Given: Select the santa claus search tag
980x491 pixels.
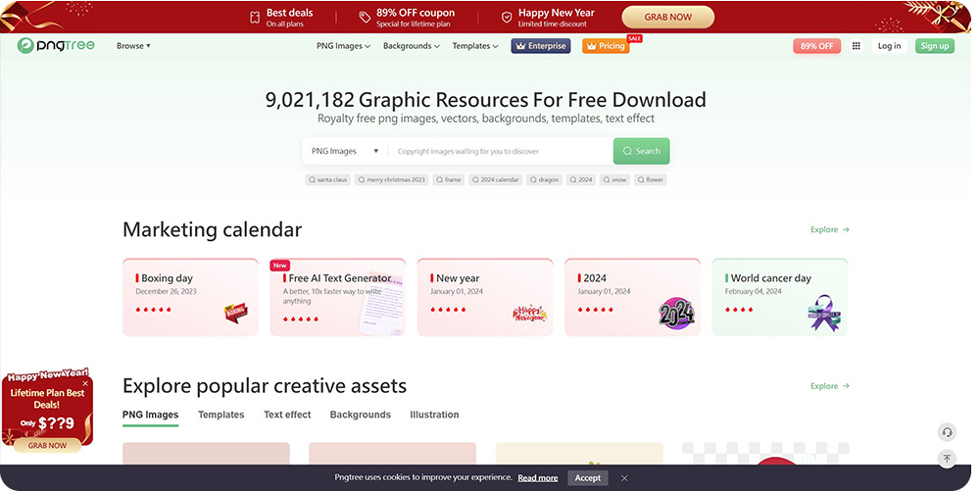Looking at the screenshot, I should tap(327, 180).
